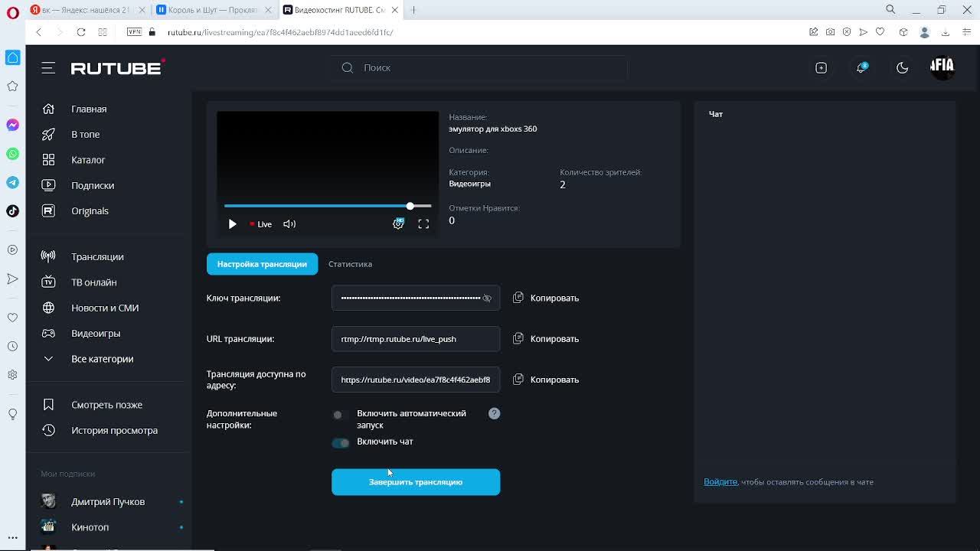Viewport: 980px width, 551px height.
Task: Show help for automatic start
Action: 494,413
